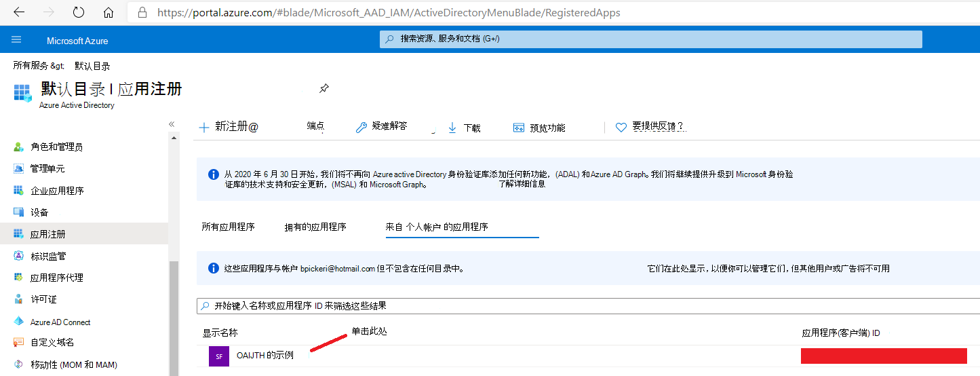
Task: Open 设备 in sidebar
Action: [39, 212]
